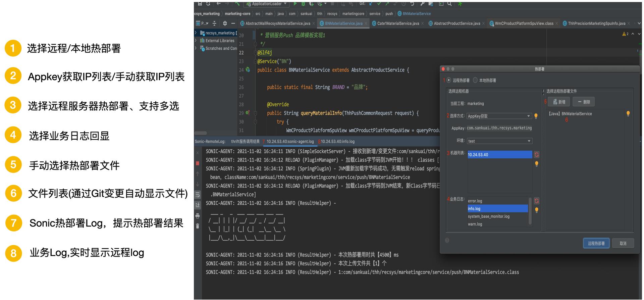Open settings with the wrench icon
Image resolution: width=644 pixels, height=300 pixels.
pos(422,4)
